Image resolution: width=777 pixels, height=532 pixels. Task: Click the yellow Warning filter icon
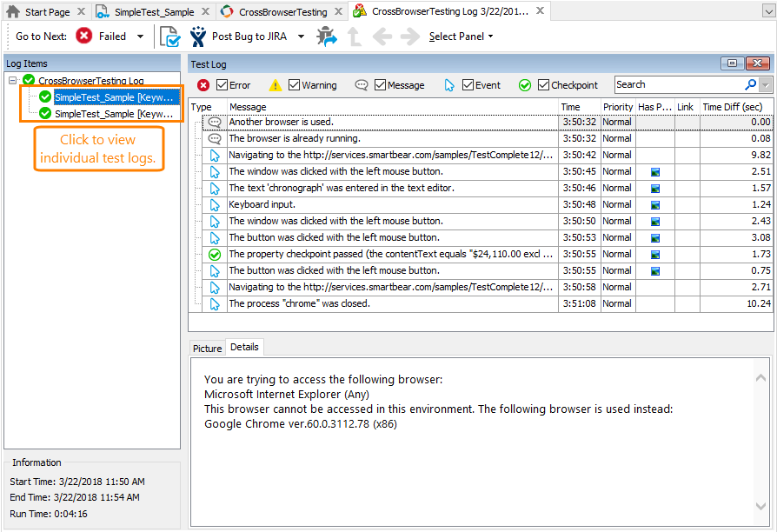pos(275,85)
